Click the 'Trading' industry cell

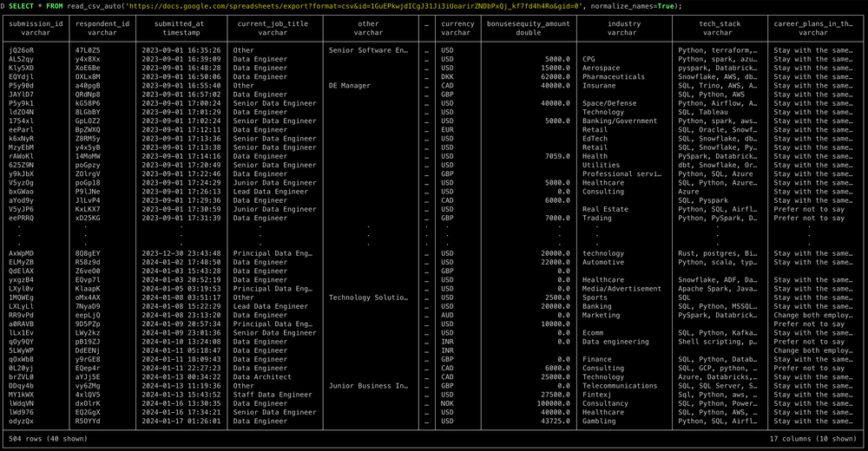(x=597, y=219)
